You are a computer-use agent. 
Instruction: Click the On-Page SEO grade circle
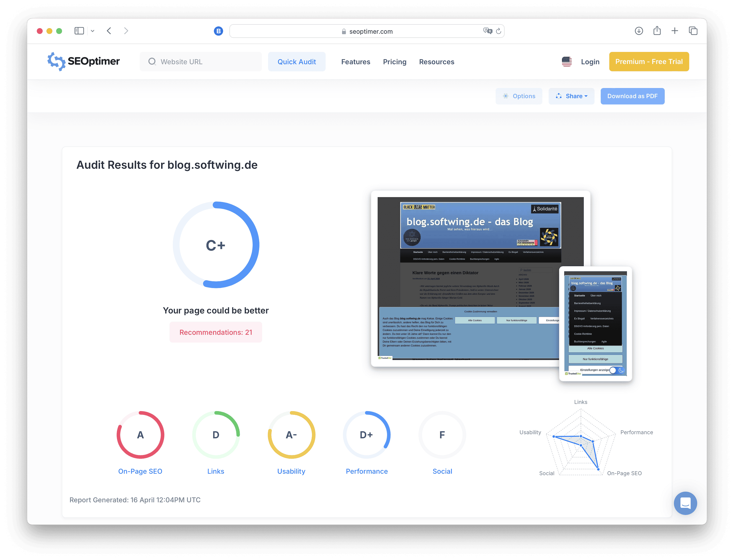coord(140,435)
